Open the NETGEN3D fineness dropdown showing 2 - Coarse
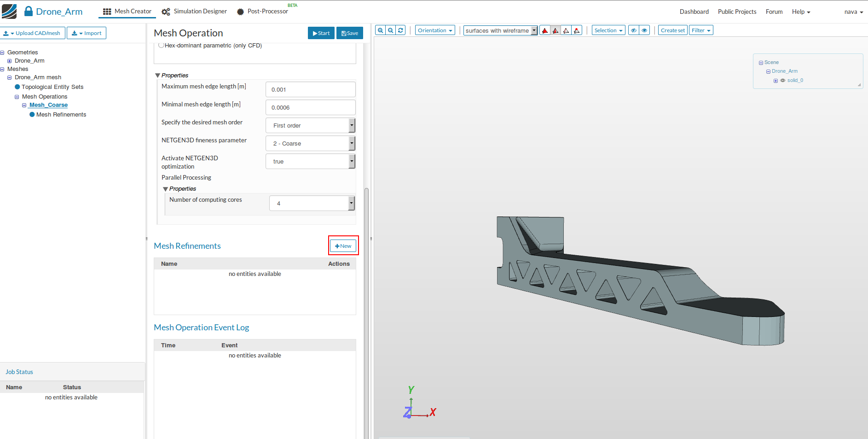868x439 pixels. point(310,143)
